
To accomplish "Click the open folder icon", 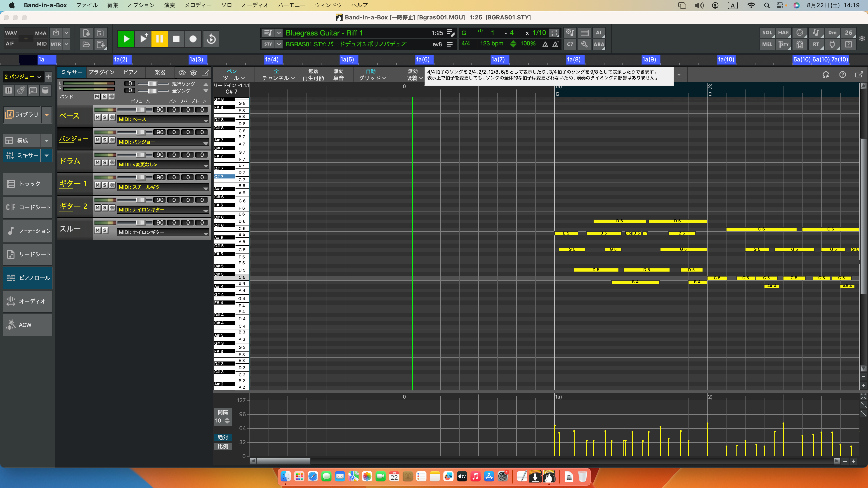I will click(x=86, y=44).
